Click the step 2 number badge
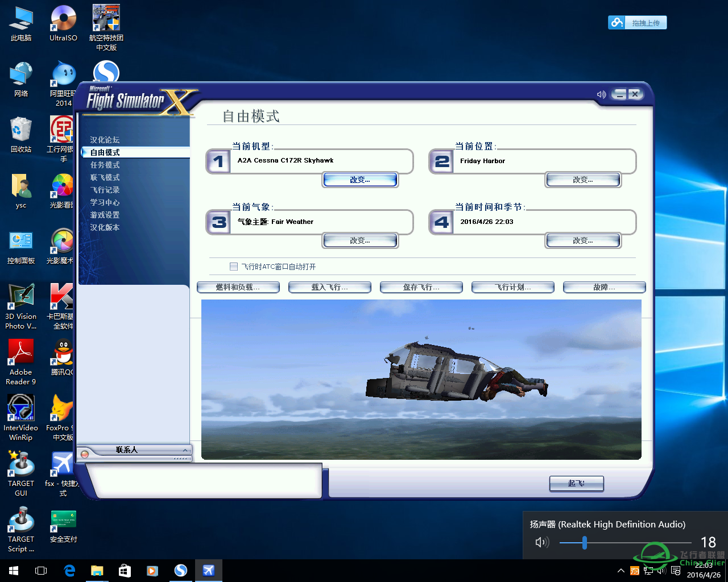 pyautogui.click(x=441, y=161)
